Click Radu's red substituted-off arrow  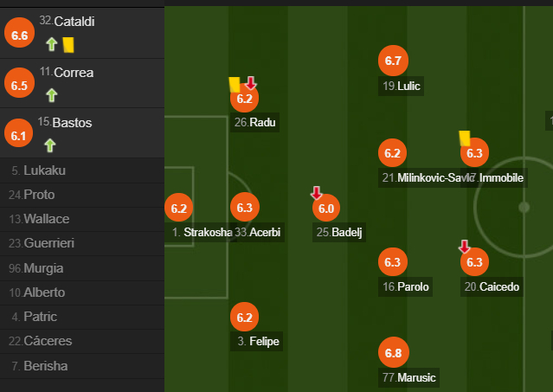coord(251,83)
